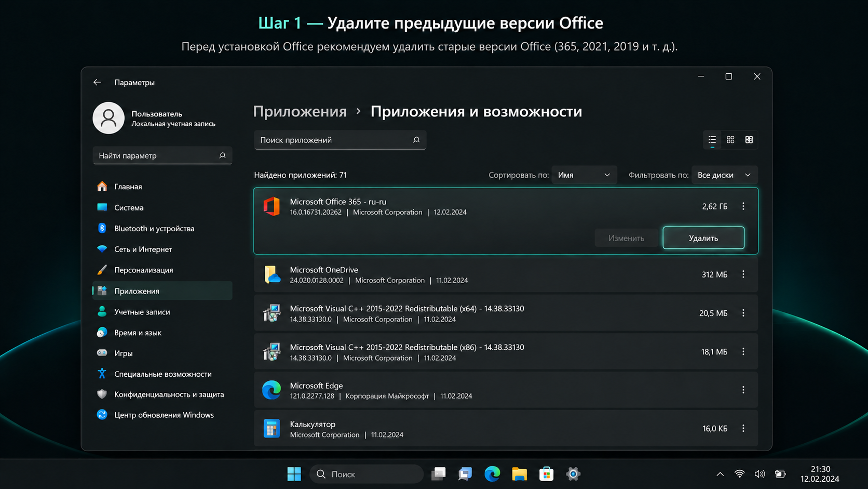The width and height of the screenshot is (868, 489).
Task: Click the back arrow in Settings
Action: coord(97,82)
